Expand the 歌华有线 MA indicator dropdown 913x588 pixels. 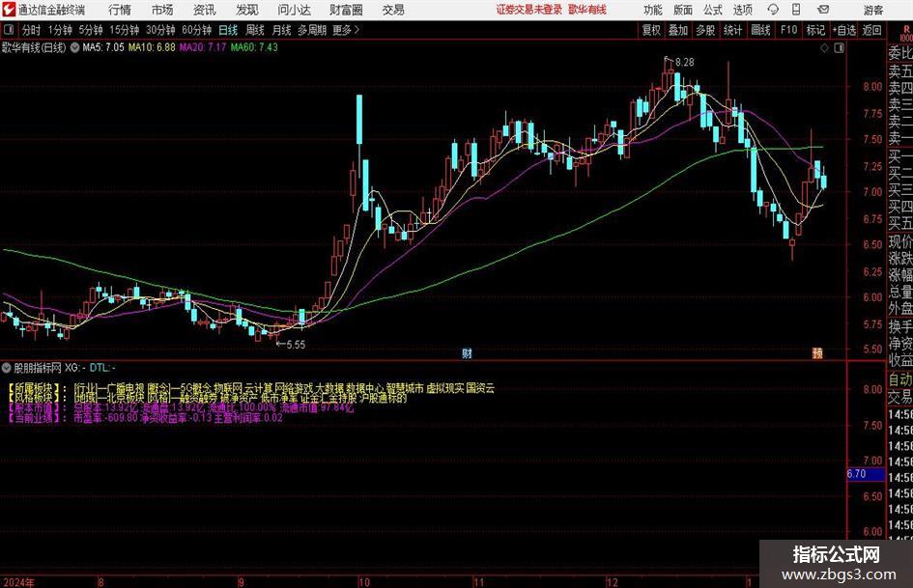(x=75, y=47)
